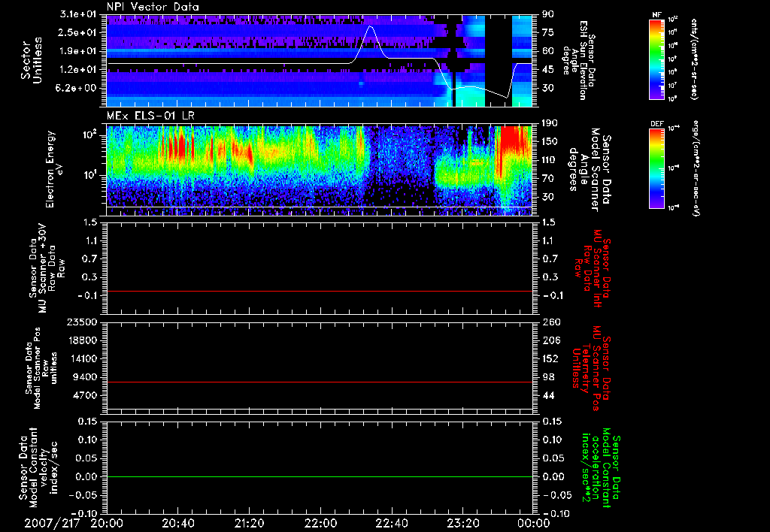Click the 110 scanner angle tick label
This screenshot has width=770, height=532.
point(550,160)
